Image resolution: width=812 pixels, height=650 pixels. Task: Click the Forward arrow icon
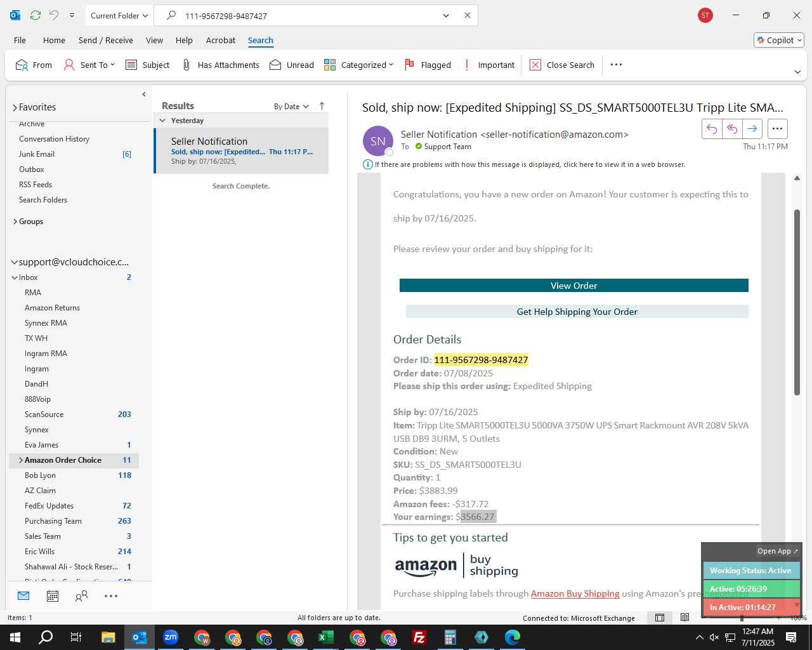(752, 129)
